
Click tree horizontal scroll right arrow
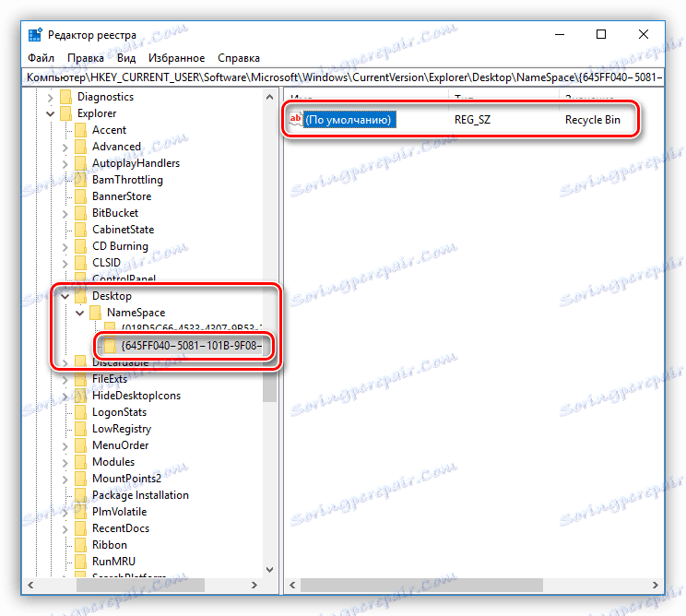pyautogui.click(x=254, y=585)
